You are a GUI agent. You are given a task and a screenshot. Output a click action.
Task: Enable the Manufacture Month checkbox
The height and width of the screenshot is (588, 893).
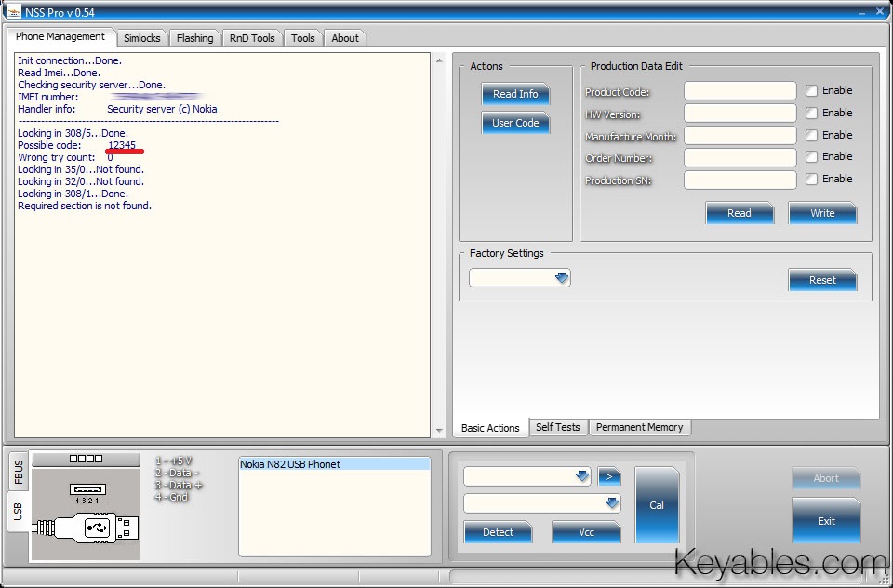click(811, 135)
